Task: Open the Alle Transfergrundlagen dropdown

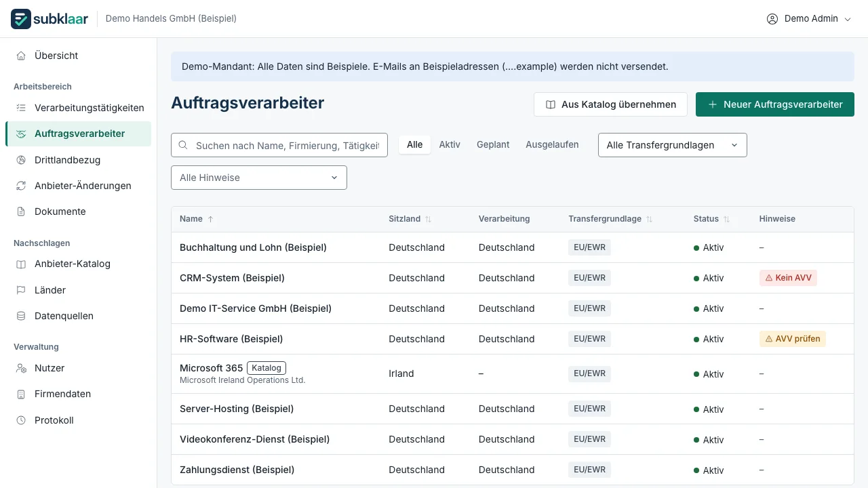Action: pyautogui.click(x=673, y=145)
